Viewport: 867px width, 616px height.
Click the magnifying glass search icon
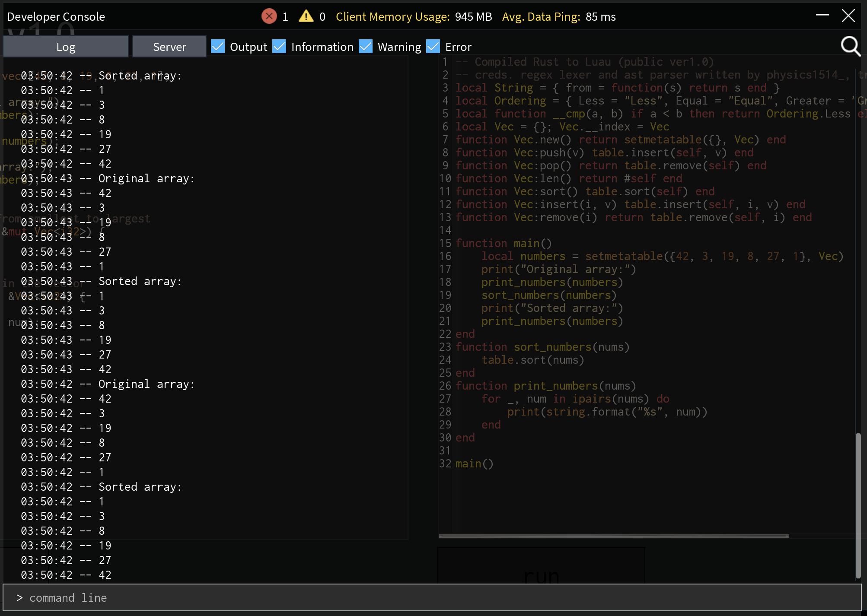[x=850, y=46]
